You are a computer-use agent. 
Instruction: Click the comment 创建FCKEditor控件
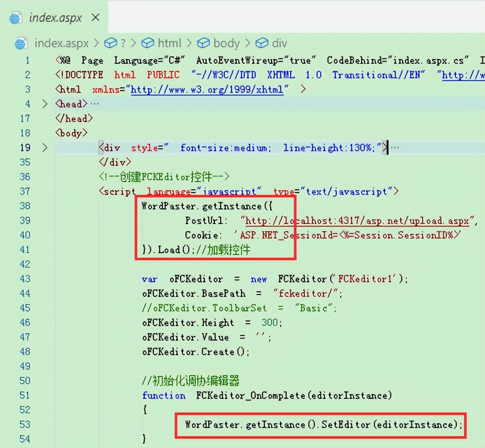[164, 177]
